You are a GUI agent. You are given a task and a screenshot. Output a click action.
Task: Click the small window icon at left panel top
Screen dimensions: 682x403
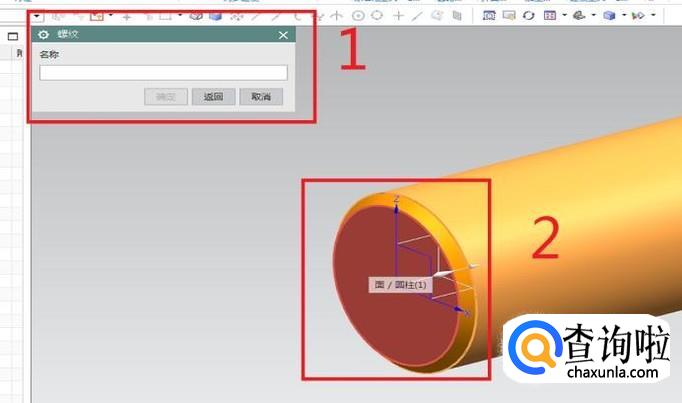click(x=13, y=37)
